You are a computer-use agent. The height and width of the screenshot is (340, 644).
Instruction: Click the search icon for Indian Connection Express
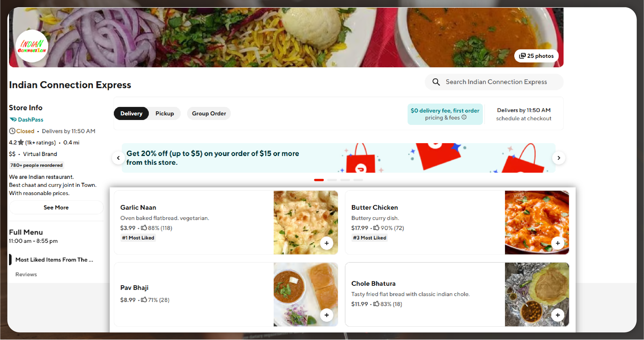436,82
